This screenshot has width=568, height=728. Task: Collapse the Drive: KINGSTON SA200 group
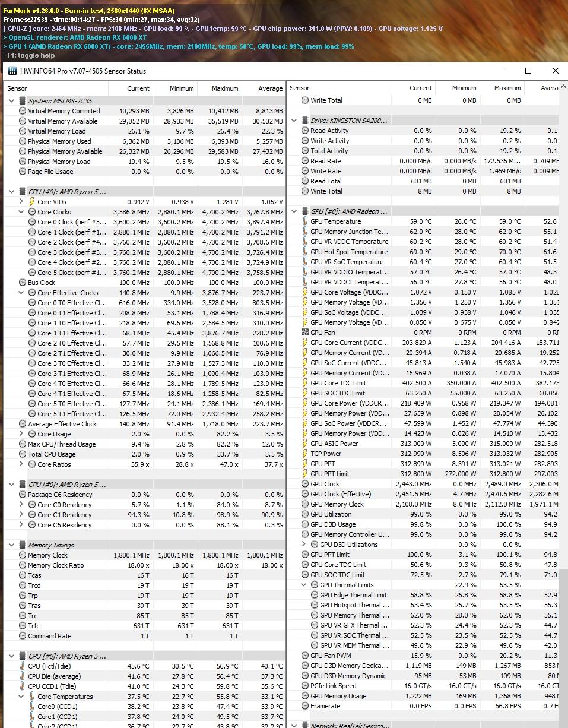(294, 121)
